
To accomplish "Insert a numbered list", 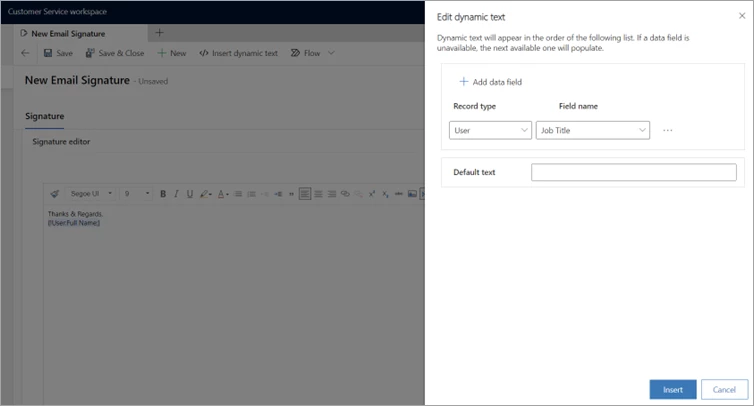I will (251, 194).
